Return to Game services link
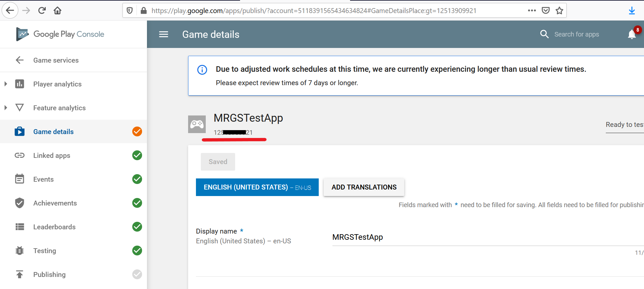 pyautogui.click(x=56, y=60)
